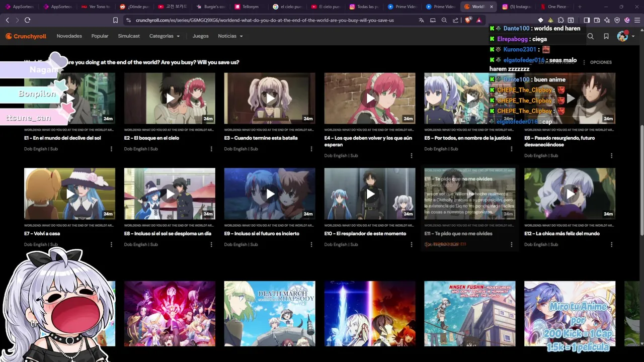
Task: Open the share icon in address bar
Action: click(x=455, y=20)
